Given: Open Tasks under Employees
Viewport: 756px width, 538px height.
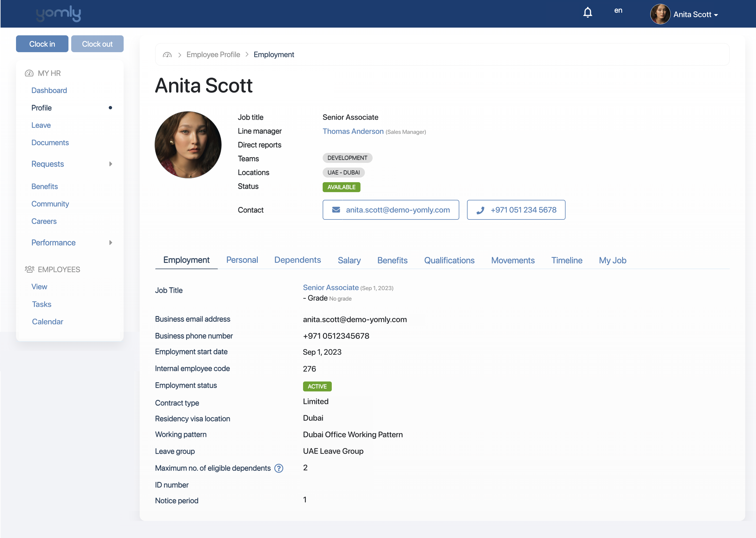Looking at the screenshot, I should pos(41,304).
